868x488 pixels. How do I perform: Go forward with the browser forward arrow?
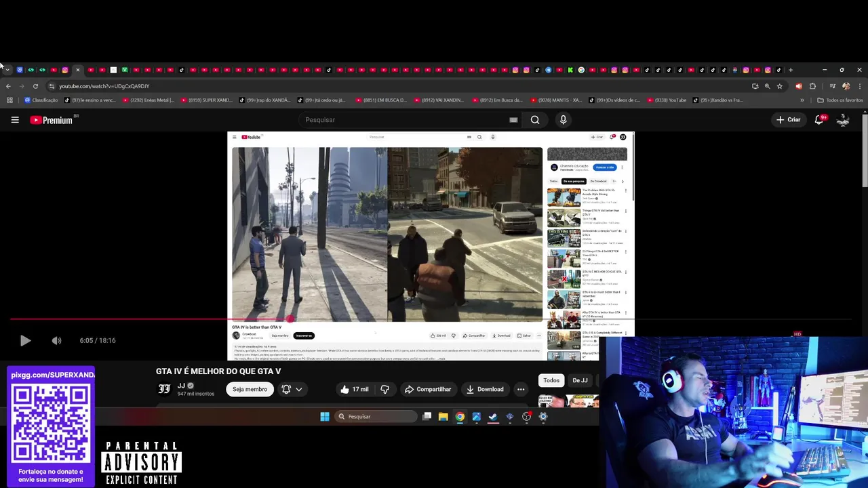point(22,86)
